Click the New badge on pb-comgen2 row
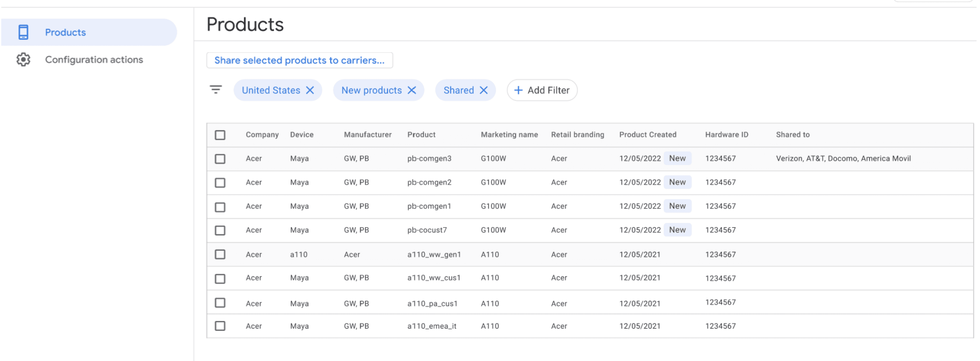The height and width of the screenshot is (361, 980). pyautogui.click(x=677, y=182)
